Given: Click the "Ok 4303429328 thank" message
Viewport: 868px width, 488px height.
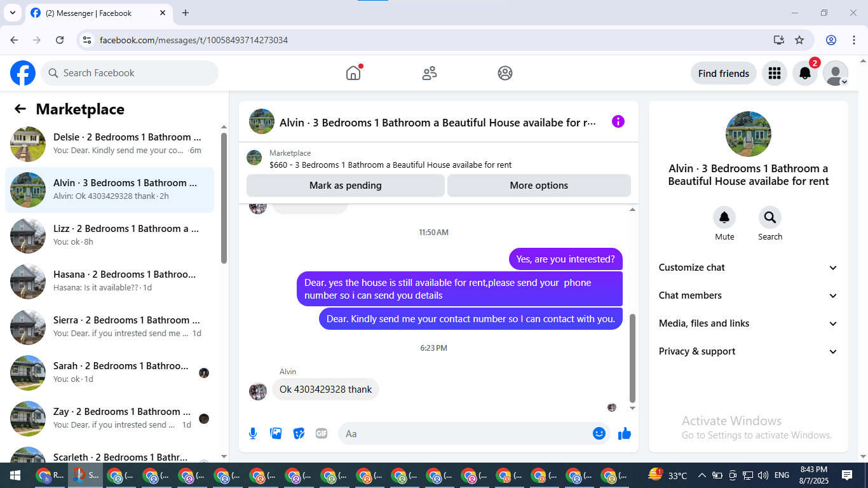Looking at the screenshot, I should tap(325, 390).
